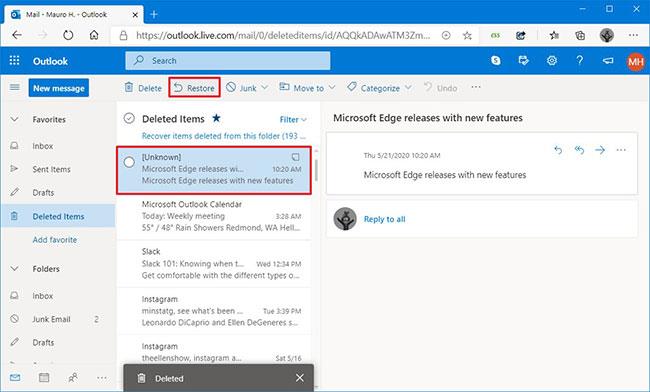This screenshot has height=392, width=650.
Task: Switch to Calendar module at bottom
Action: [44, 377]
